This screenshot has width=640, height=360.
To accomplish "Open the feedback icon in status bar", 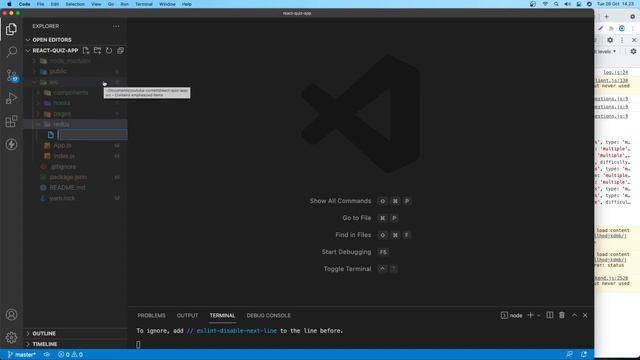I will (569, 354).
